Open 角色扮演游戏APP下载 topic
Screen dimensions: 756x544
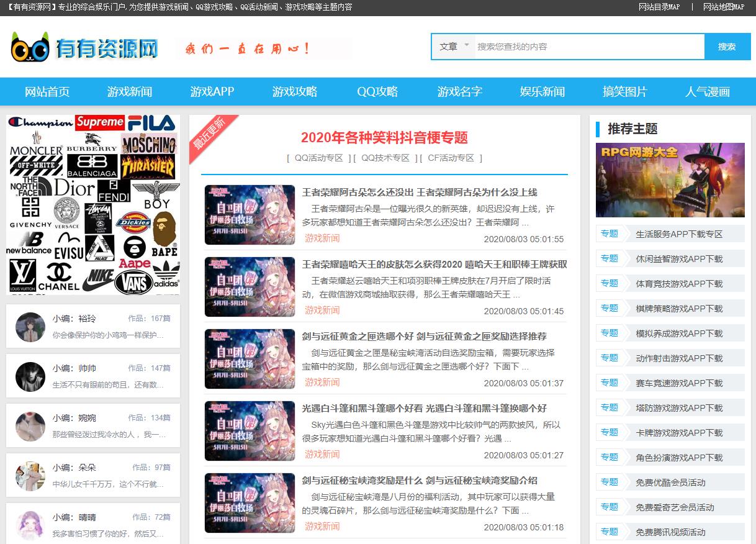click(680, 458)
